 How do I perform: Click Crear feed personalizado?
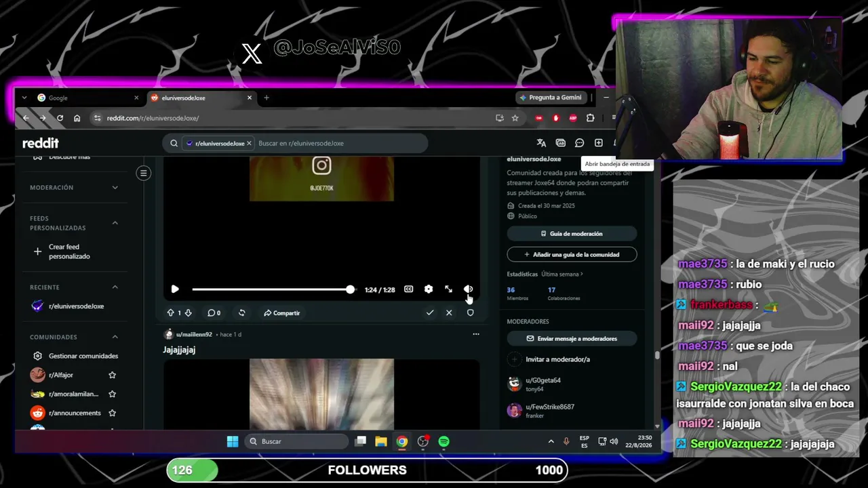coord(75,251)
